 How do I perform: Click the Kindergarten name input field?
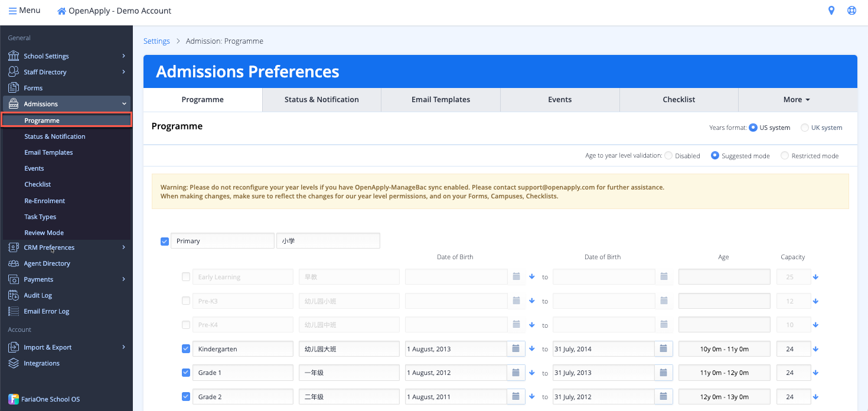243,349
